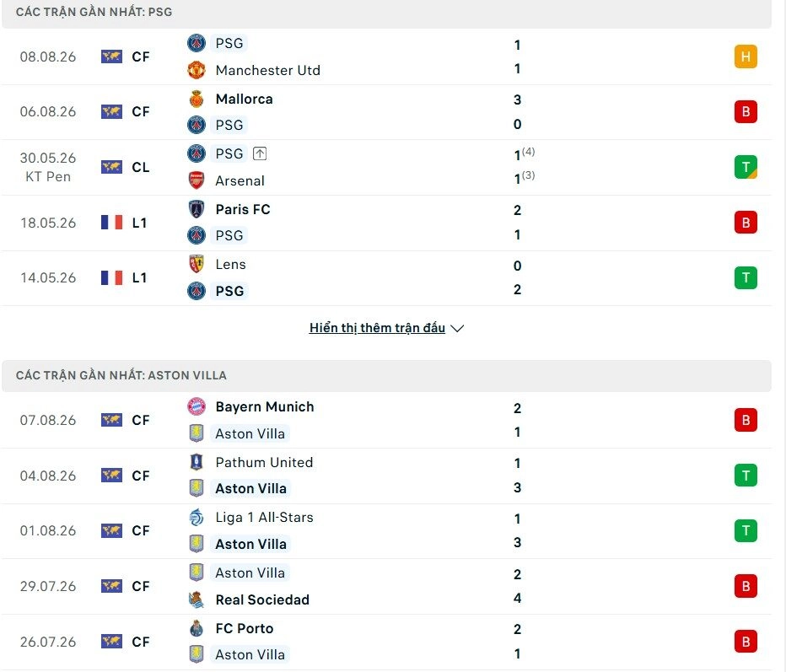
Task: Click the Lens club crest icon
Action: tap(196, 264)
